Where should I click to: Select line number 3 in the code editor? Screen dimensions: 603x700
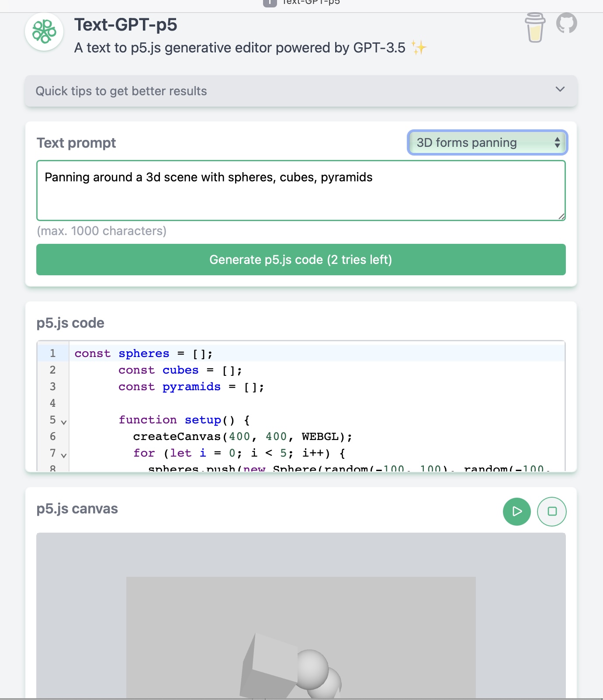click(x=52, y=387)
